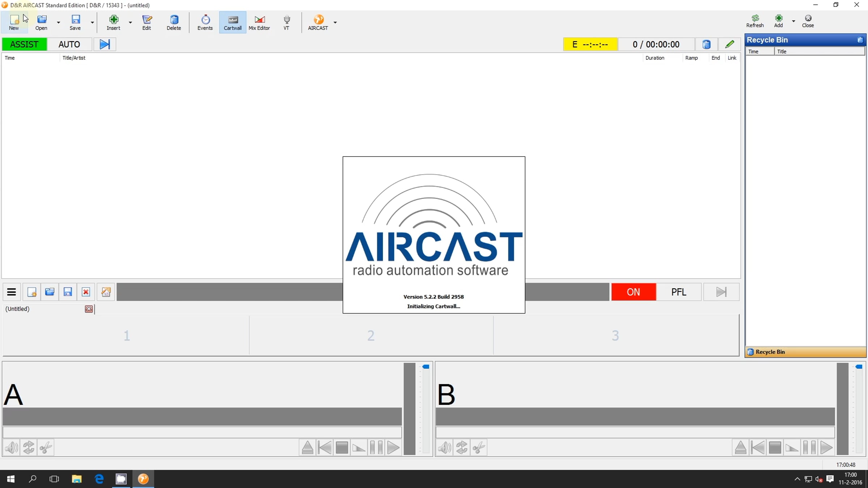Start playback on Player B

[826, 448]
